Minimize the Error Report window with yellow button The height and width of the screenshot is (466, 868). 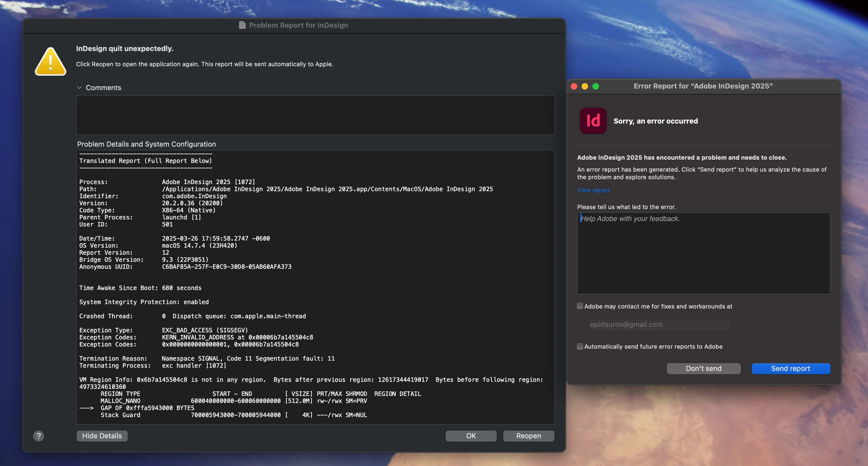point(585,86)
